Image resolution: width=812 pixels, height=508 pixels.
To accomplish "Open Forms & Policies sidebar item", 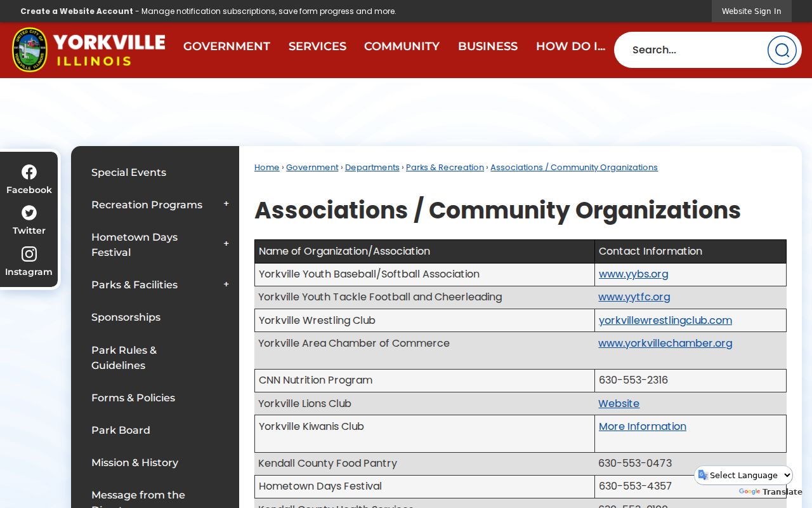I will tap(133, 398).
